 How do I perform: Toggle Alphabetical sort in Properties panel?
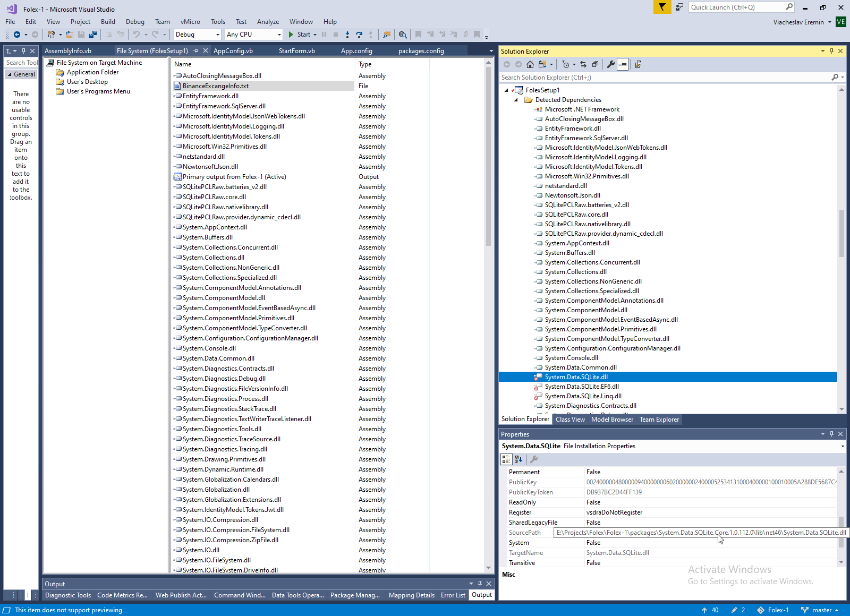[518, 459]
